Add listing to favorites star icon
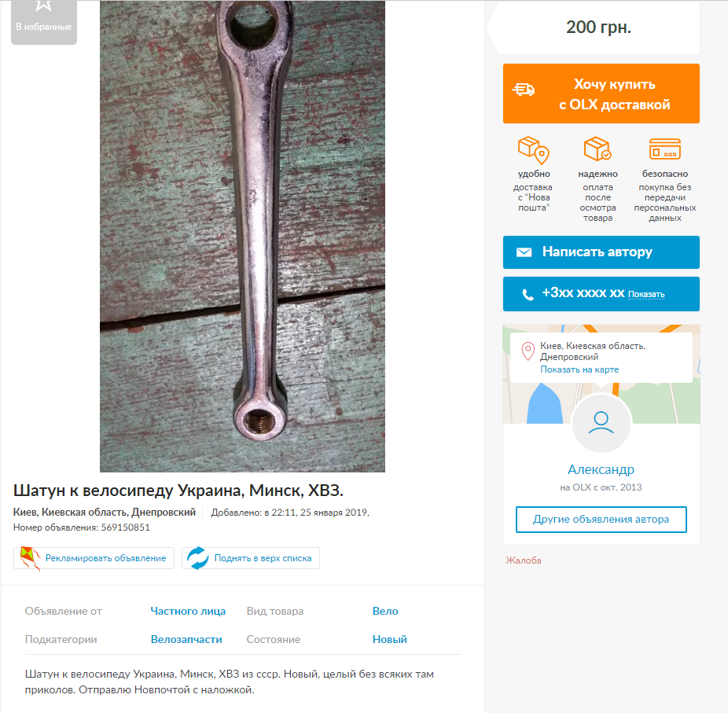728x713 pixels. (x=44, y=6)
